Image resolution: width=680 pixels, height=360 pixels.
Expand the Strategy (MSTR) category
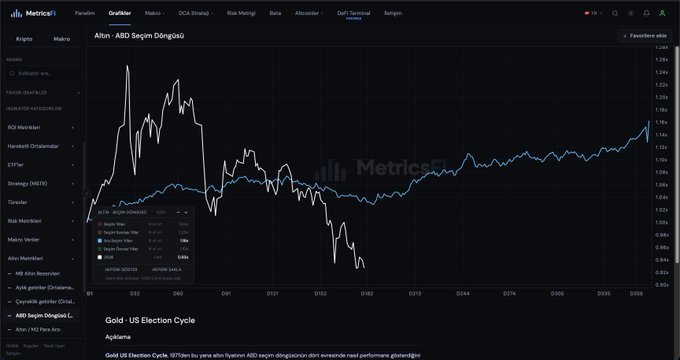click(x=41, y=183)
